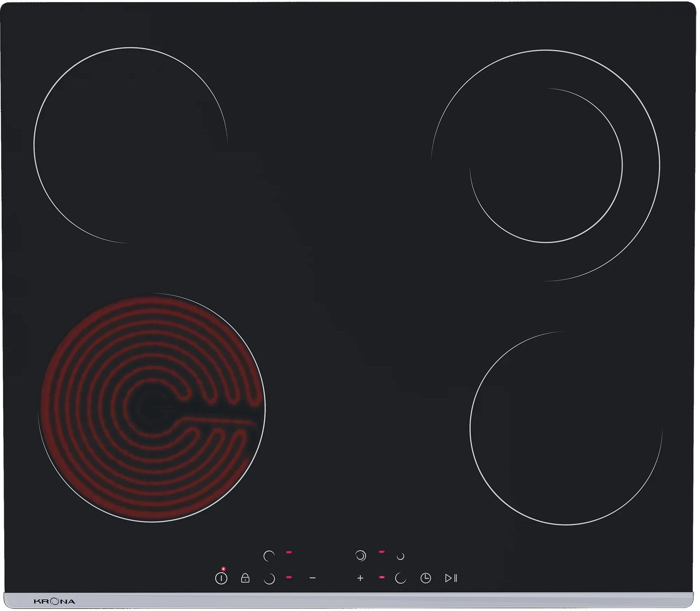
Task: Click the KRONA brand logo
Action: coord(54,602)
